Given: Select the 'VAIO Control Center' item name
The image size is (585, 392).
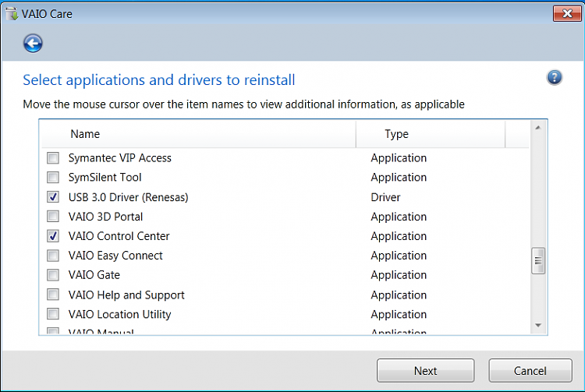Looking at the screenshot, I should click(x=119, y=236).
